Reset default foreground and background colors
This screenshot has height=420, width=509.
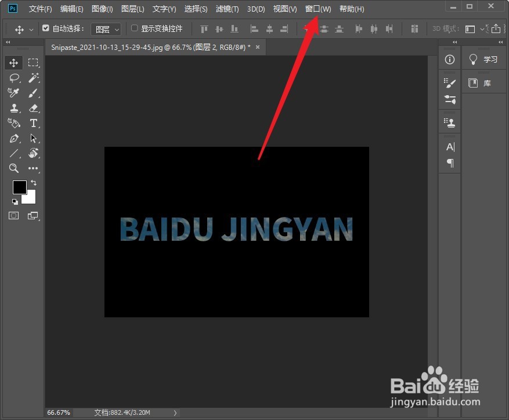15,201
